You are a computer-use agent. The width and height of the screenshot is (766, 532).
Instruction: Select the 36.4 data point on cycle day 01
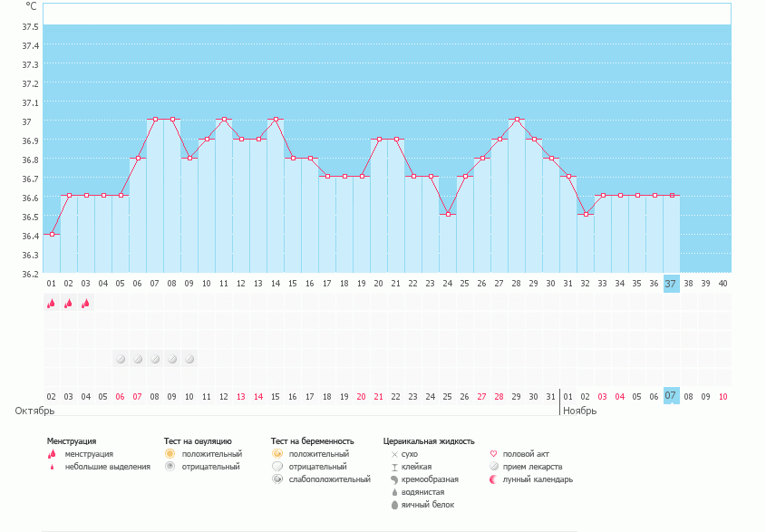coord(52,234)
